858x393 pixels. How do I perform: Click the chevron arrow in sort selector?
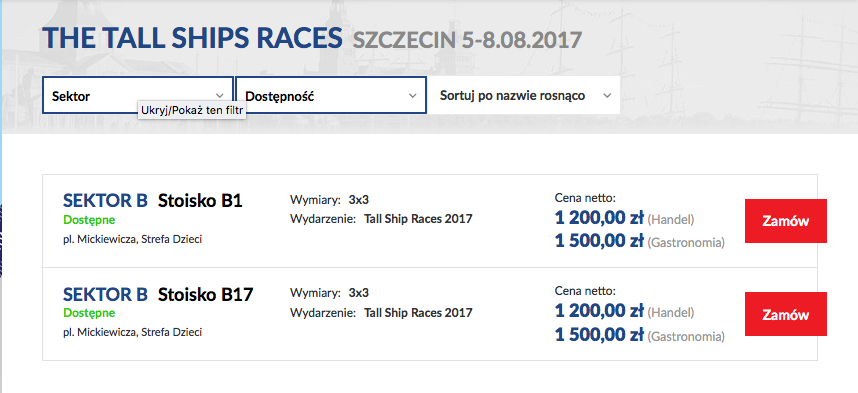pyautogui.click(x=606, y=96)
